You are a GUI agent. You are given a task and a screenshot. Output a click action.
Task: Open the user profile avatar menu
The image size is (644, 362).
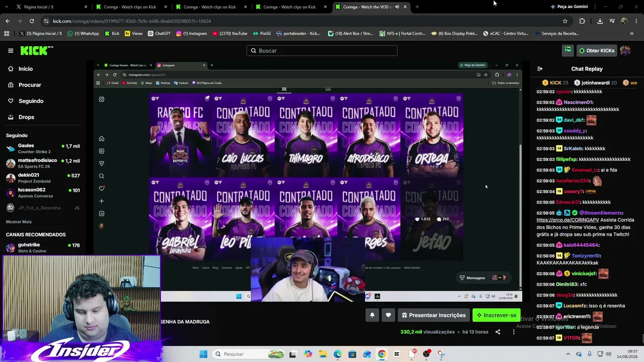pyautogui.click(x=625, y=50)
